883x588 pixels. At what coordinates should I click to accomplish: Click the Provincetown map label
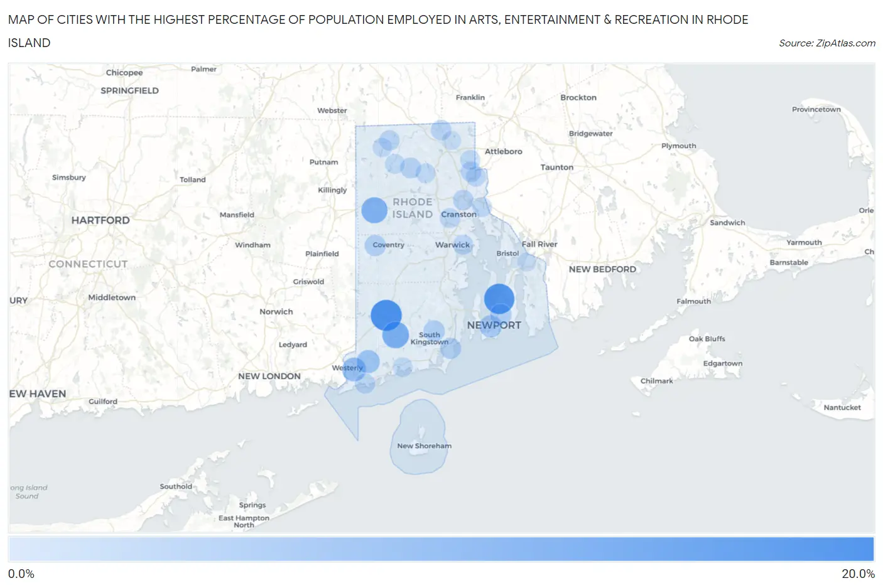click(816, 109)
